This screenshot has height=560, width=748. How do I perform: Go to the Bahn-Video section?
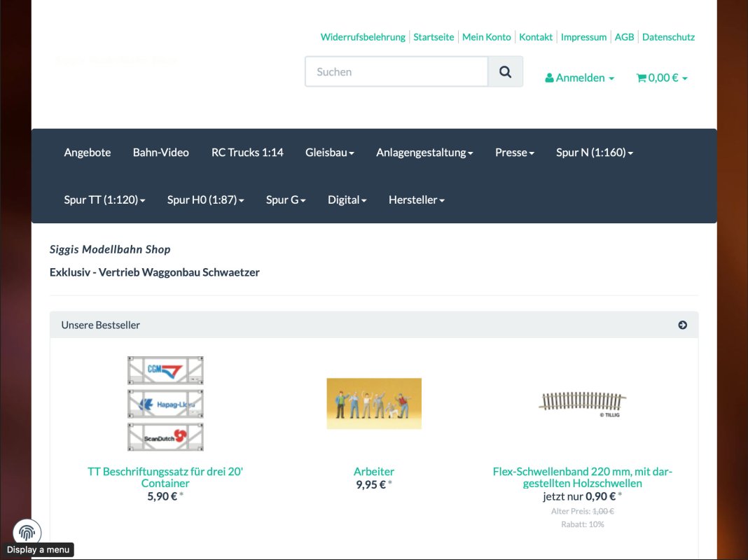click(x=161, y=153)
